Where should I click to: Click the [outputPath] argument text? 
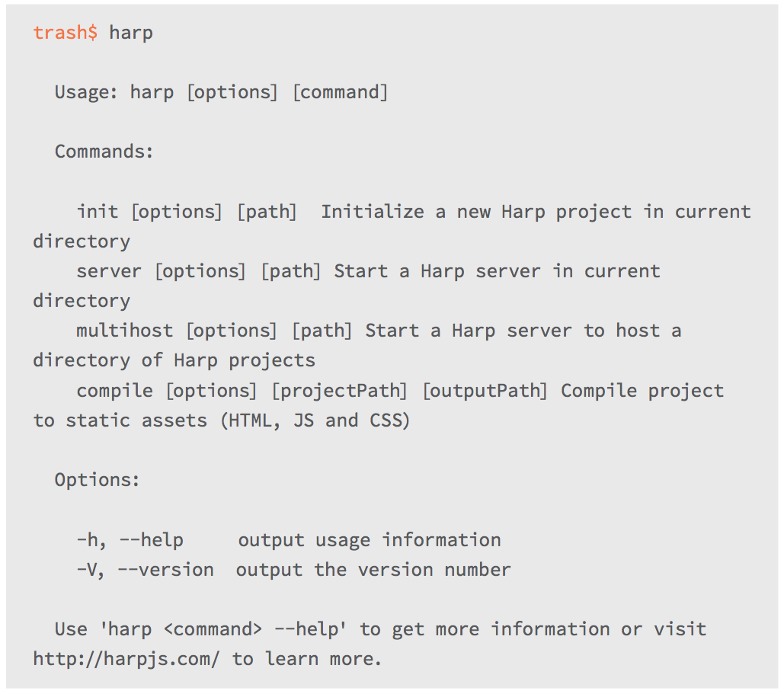click(x=485, y=391)
